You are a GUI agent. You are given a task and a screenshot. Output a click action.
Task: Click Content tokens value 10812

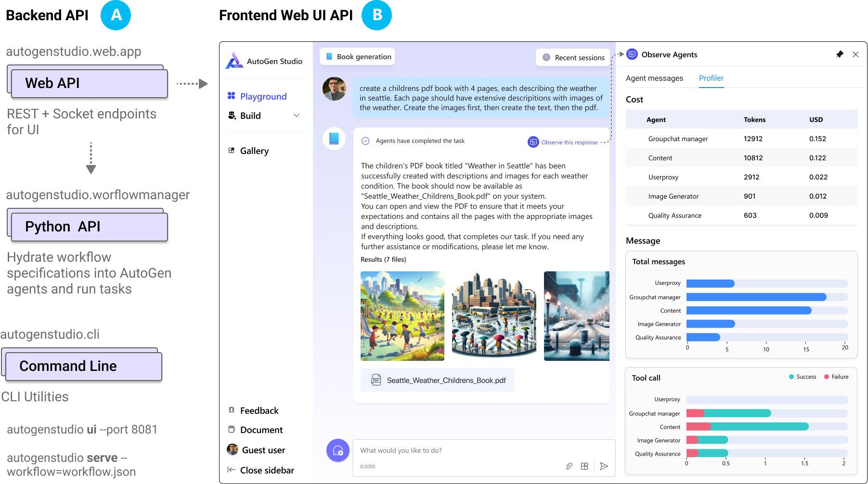coord(753,158)
